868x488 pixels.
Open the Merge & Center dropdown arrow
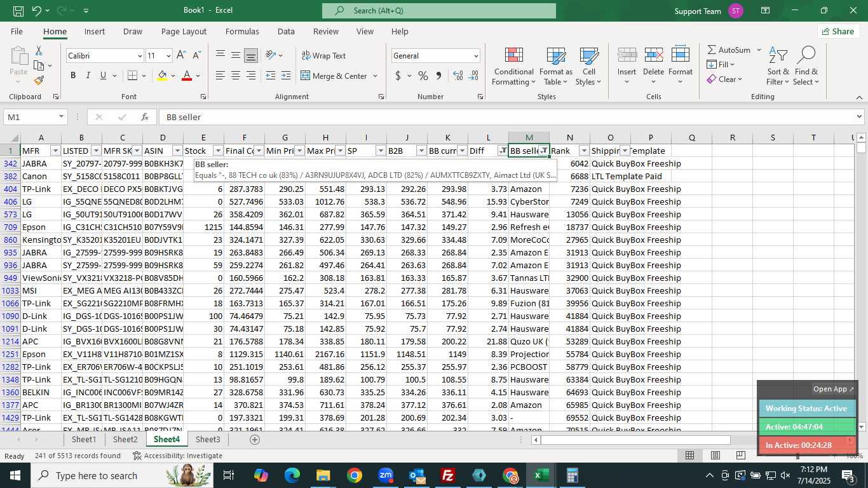tap(375, 76)
